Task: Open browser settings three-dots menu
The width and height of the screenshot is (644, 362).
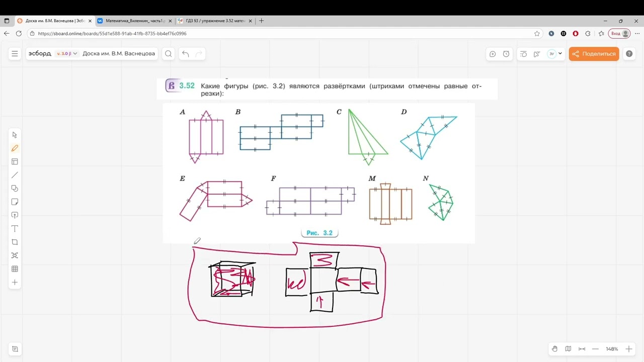Action: pyautogui.click(x=637, y=33)
